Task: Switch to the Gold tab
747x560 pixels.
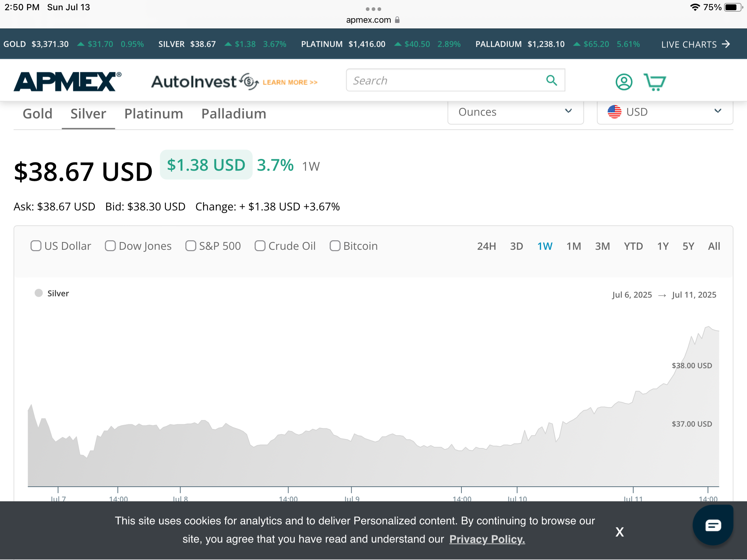Action: point(38,114)
